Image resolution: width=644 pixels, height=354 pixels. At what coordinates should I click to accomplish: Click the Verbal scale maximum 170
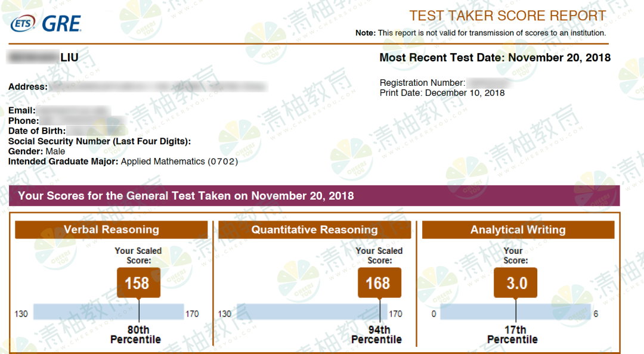pyautogui.click(x=192, y=314)
